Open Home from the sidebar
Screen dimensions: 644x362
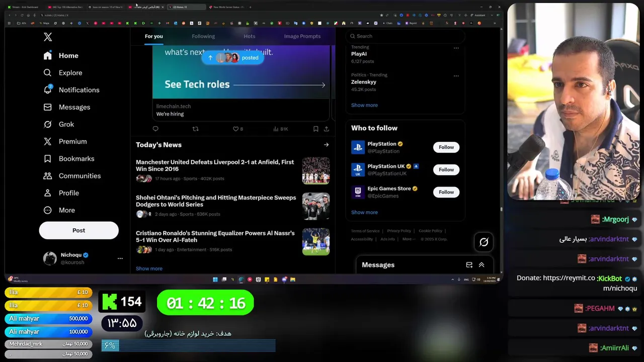pyautogui.click(x=61, y=56)
